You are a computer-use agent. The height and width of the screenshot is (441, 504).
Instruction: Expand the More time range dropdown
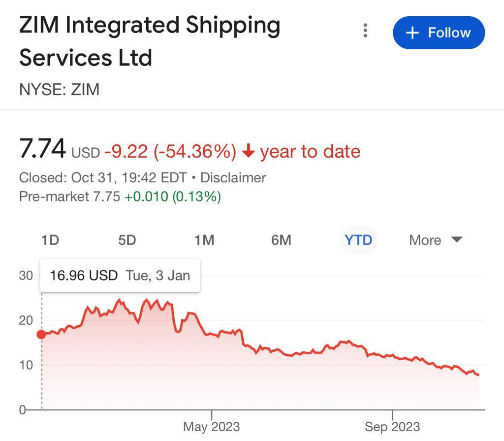pos(436,240)
